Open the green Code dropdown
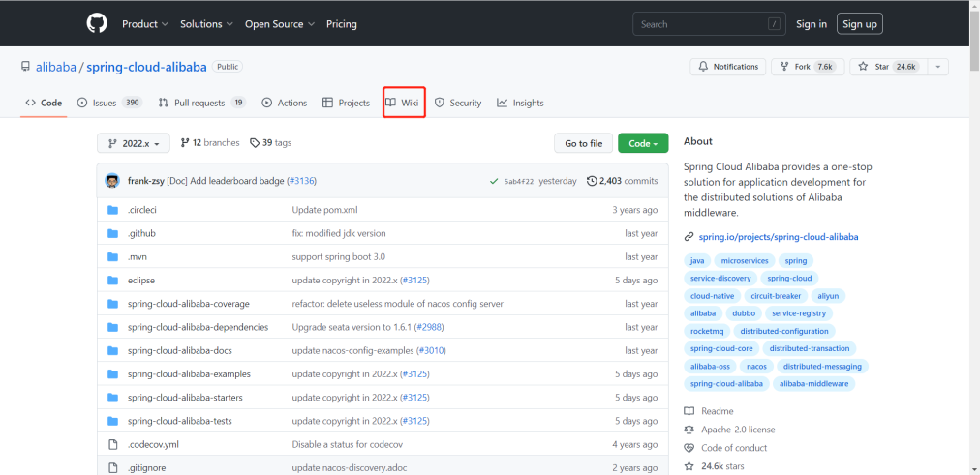The height and width of the screenshot is (475, 980). coord(643,143)
